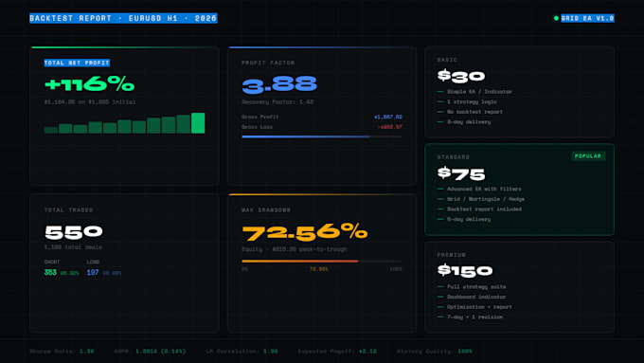Click the 'PROFIT FACTOR' card label
This screenshot has width=644, height=363.
[x=268, y=63]
